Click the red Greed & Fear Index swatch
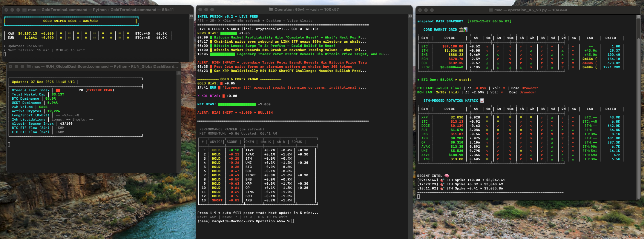The image size is (644, 239). [x=58, y=90]
